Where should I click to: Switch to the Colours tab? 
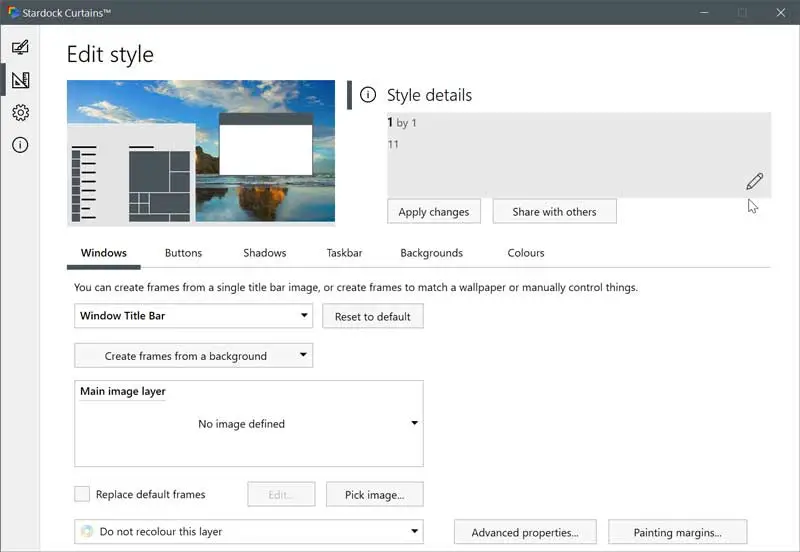click(526, 253)
